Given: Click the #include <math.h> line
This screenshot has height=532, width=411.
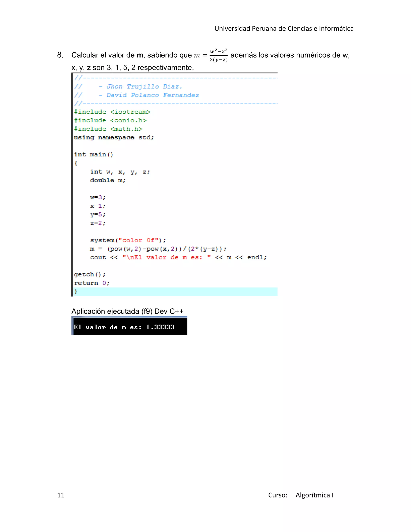Looking at the screenshot, I should tap(108, 129).
